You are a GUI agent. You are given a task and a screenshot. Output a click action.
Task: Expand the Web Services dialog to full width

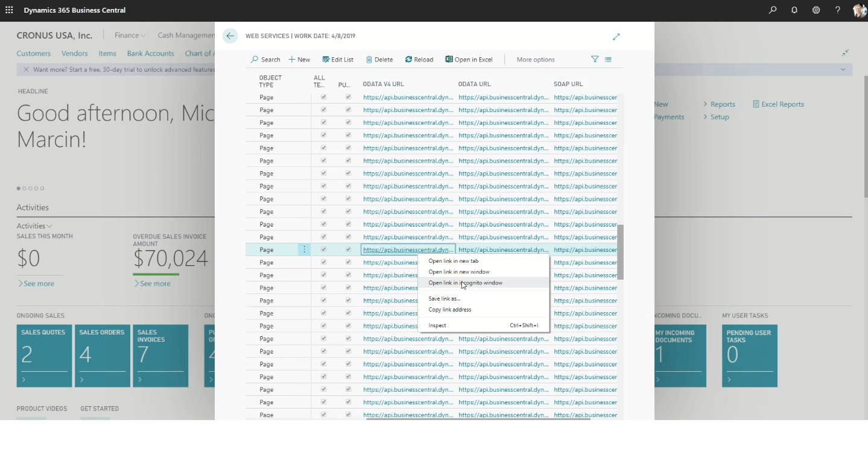tap(616, 37)
